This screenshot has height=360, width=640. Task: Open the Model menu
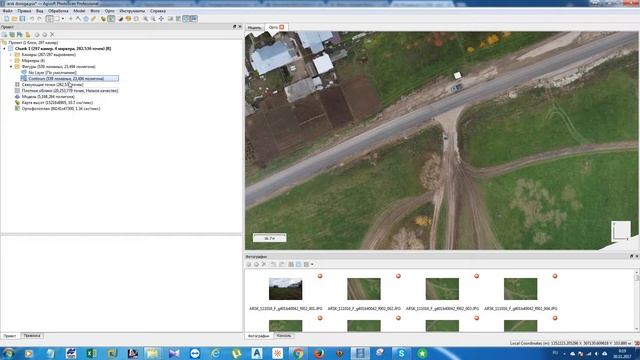point(79,11)
